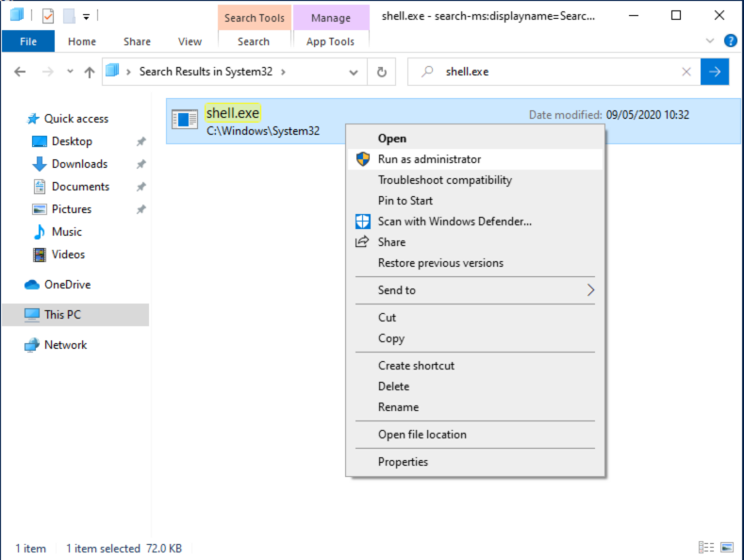Viewport: 744px width, 560px height.
Task: Open Documents in the navigation pane
Action: click(x=80, y=187)
